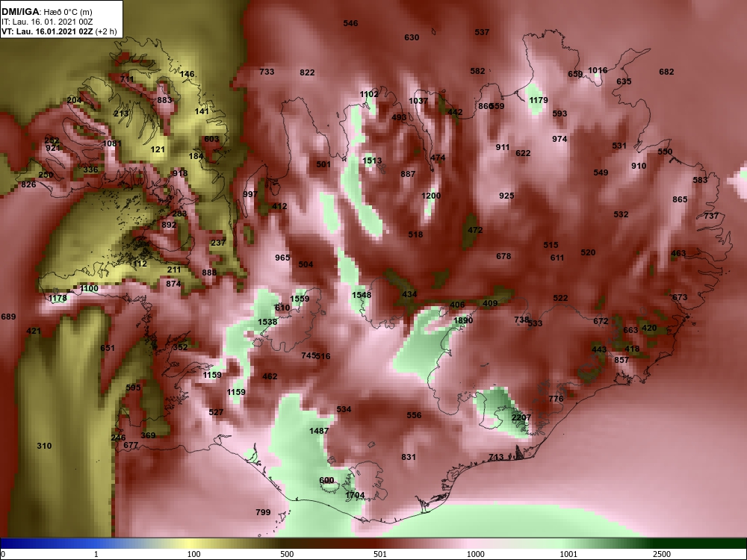Image resolution: width=747 pixels, height=560 pixels.
Task: Select the 1890 map value
Action: (x=463, y=320)
